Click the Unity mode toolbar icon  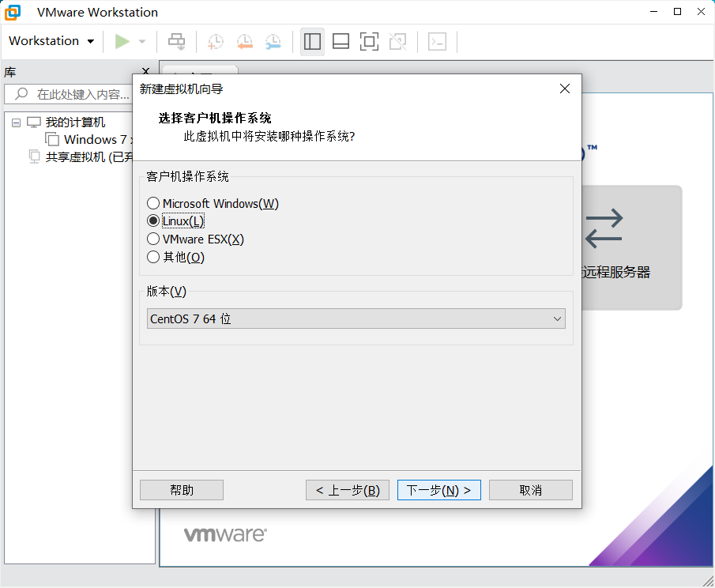click(x=398, y=42)
